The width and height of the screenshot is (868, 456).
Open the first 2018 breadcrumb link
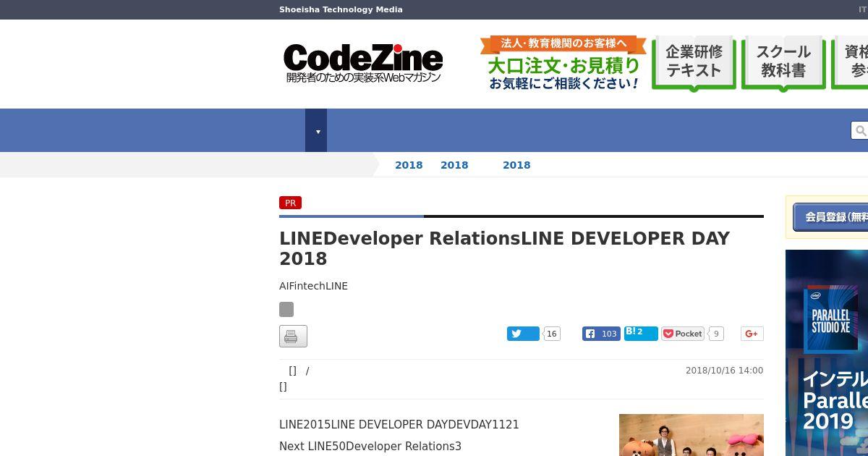409,165
